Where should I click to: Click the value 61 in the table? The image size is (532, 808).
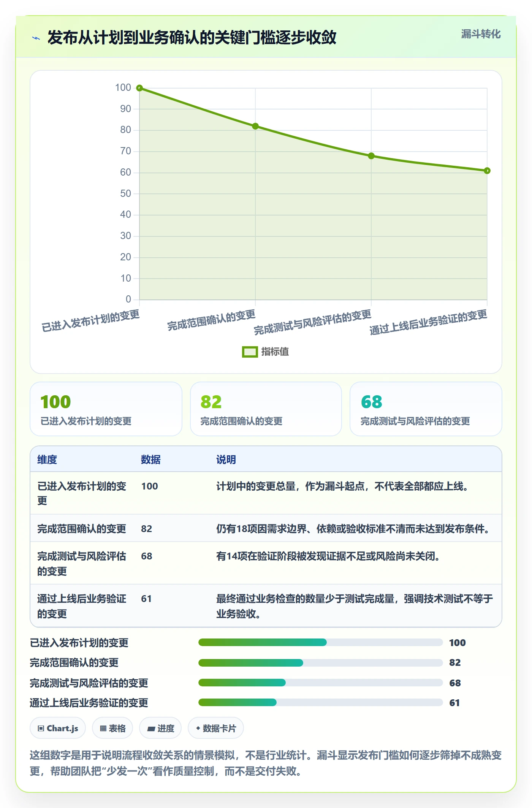(146, 599)
